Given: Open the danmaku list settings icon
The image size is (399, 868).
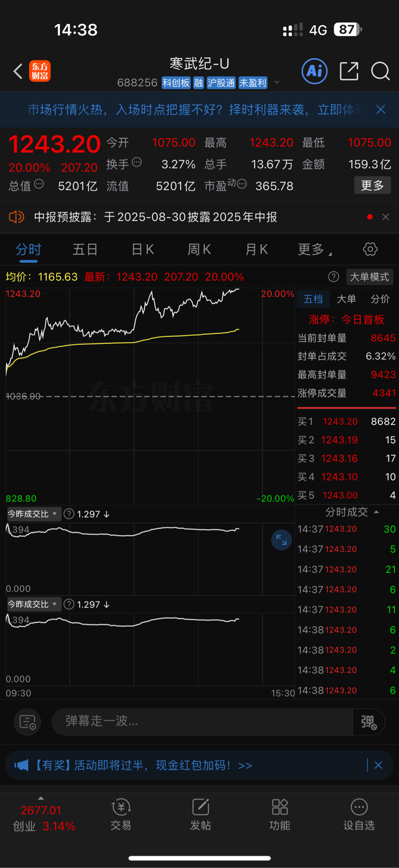Looking at the screenshot, I should pyautogui.click(x=27, y=722).
